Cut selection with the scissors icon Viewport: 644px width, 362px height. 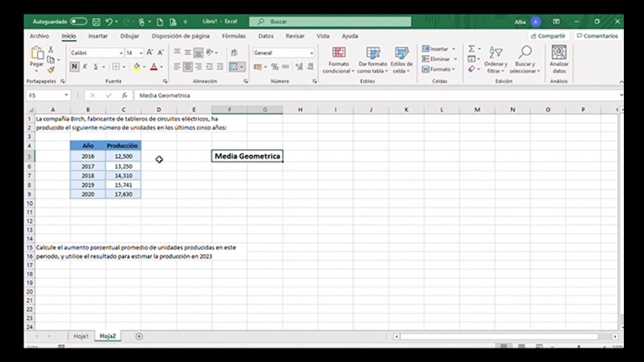point(51,49)
